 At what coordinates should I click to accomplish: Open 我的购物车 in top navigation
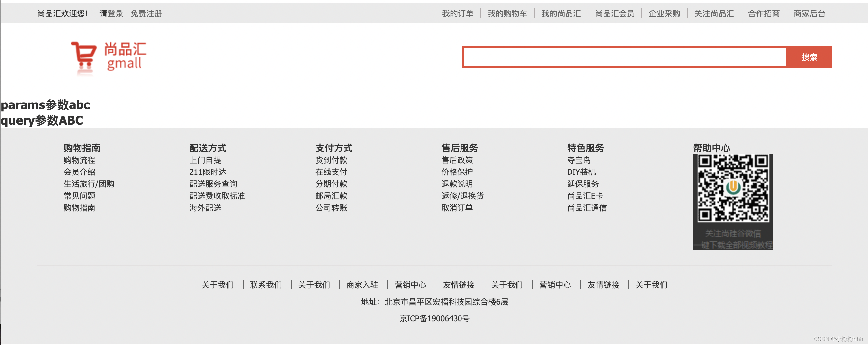pos(507,14)
